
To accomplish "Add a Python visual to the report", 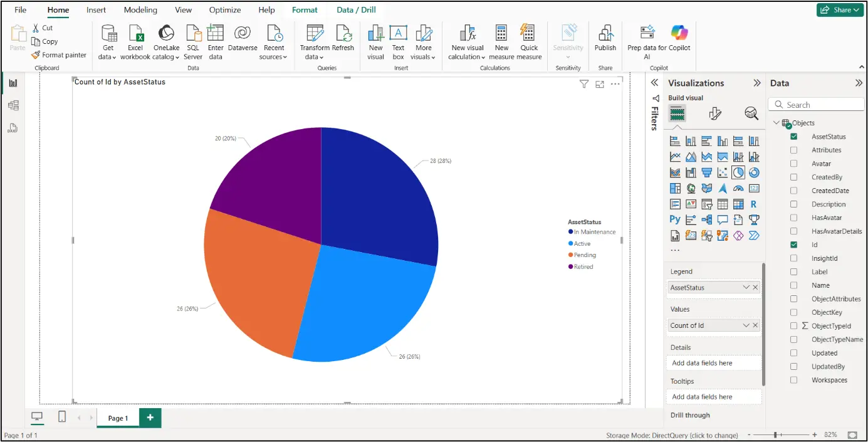I will tap(675, 219).
